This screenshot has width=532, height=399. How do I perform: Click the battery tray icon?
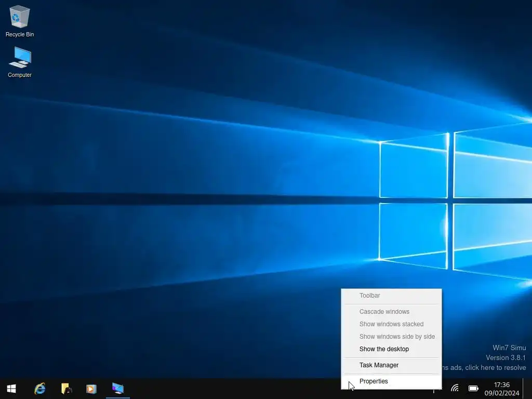point(473,388)
